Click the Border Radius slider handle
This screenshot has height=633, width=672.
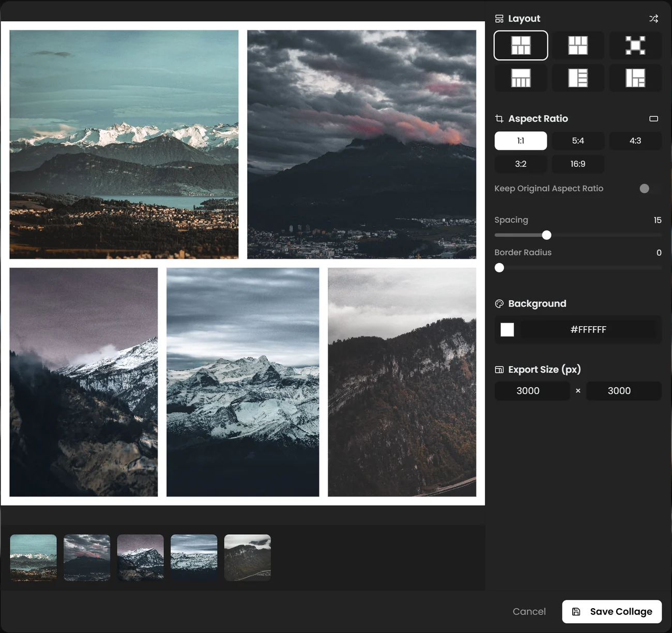point(499,268)
